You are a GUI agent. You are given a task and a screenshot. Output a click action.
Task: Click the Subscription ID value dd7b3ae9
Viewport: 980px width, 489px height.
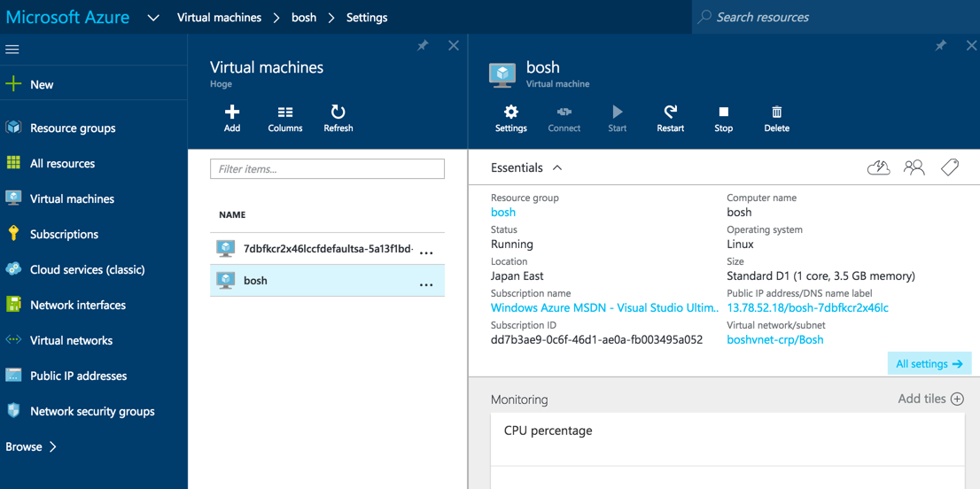click(596, 340)
